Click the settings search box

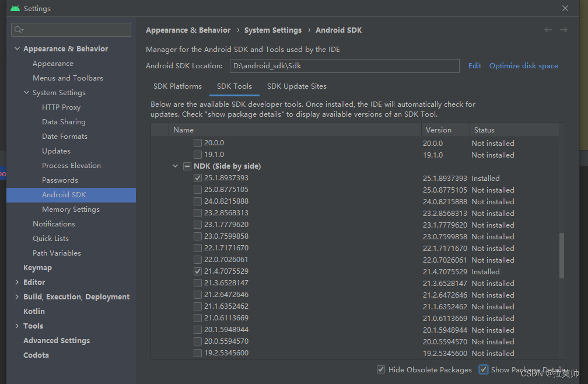(71, 30)
